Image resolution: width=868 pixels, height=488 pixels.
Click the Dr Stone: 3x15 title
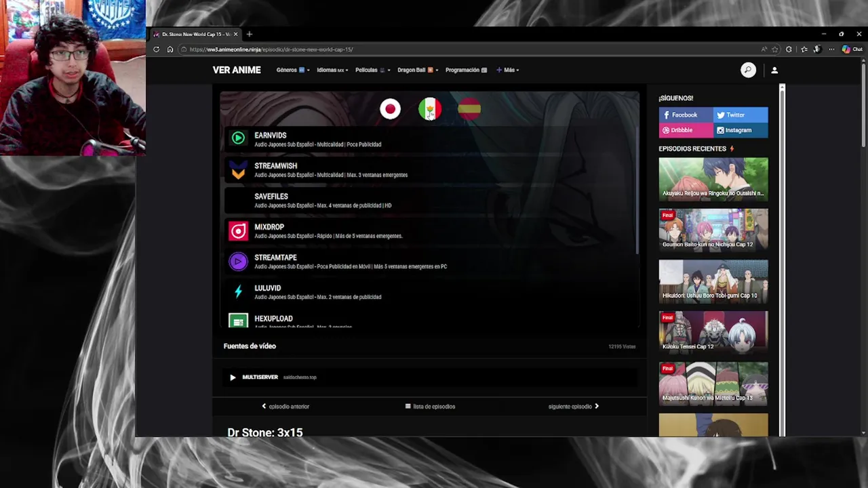click(x=265, y=432)
